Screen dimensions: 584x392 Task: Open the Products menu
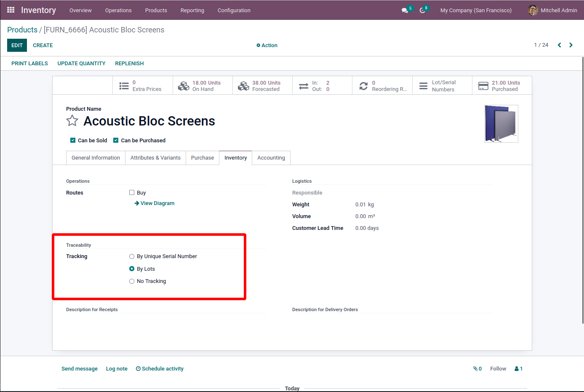pos(156,11)
